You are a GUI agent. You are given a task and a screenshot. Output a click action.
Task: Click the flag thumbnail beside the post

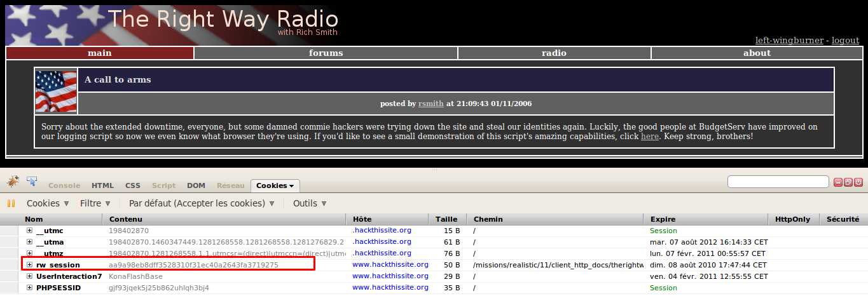[56, 91]
